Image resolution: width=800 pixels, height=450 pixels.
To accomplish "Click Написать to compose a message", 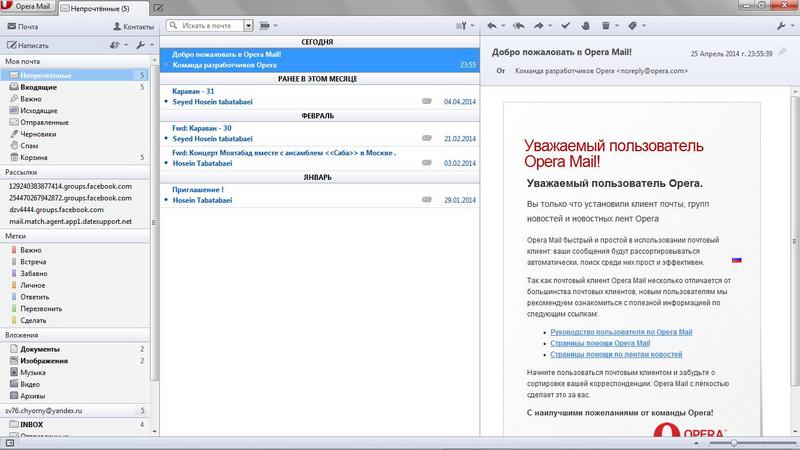I will point(28,45).
